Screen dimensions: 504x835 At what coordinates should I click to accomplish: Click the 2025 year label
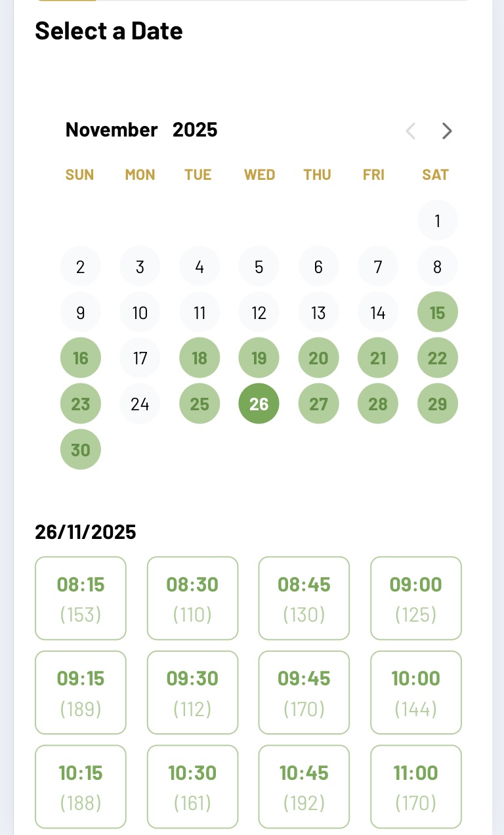coord(195,130)
